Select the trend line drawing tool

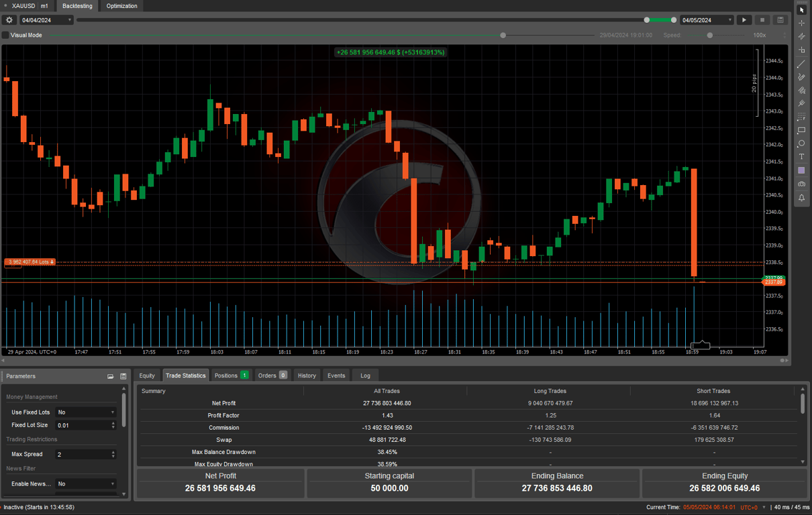point(801,64)
